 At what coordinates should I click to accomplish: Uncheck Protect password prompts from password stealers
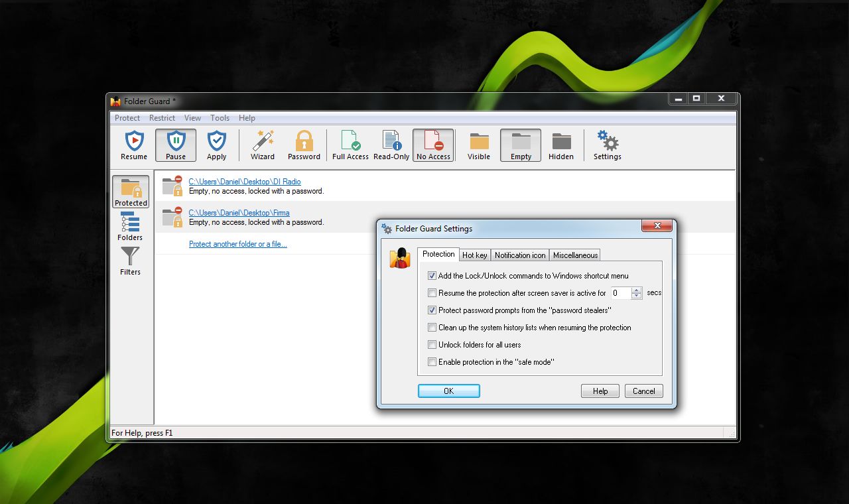pos(432,310)
